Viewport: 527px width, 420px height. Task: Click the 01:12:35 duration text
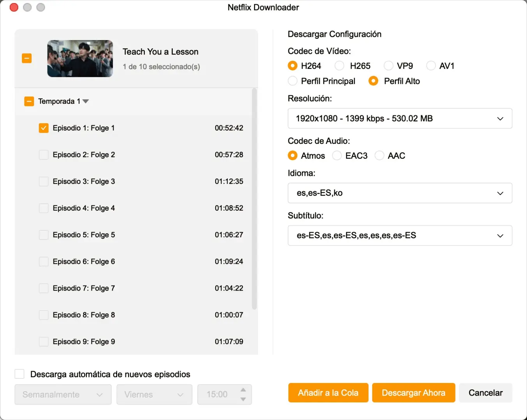click(229, 182)
